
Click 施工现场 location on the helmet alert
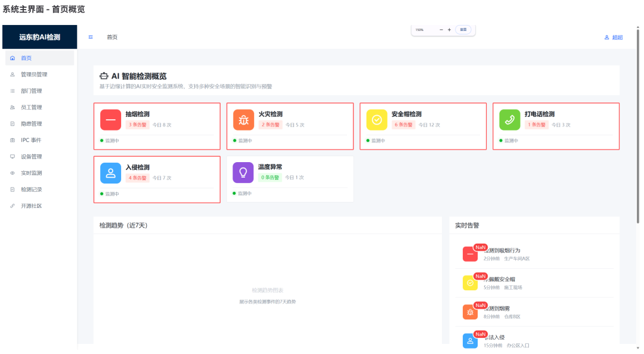point(513,287)
